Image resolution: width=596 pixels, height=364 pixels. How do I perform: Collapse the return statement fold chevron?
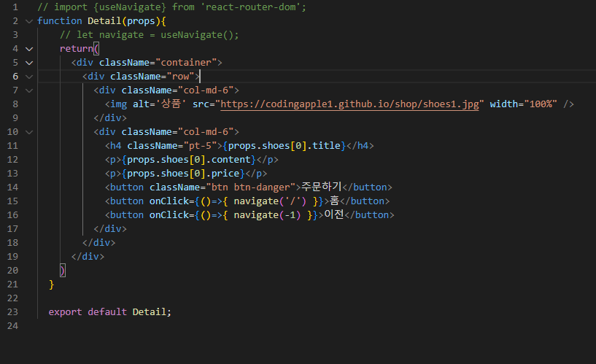(29, 49)
